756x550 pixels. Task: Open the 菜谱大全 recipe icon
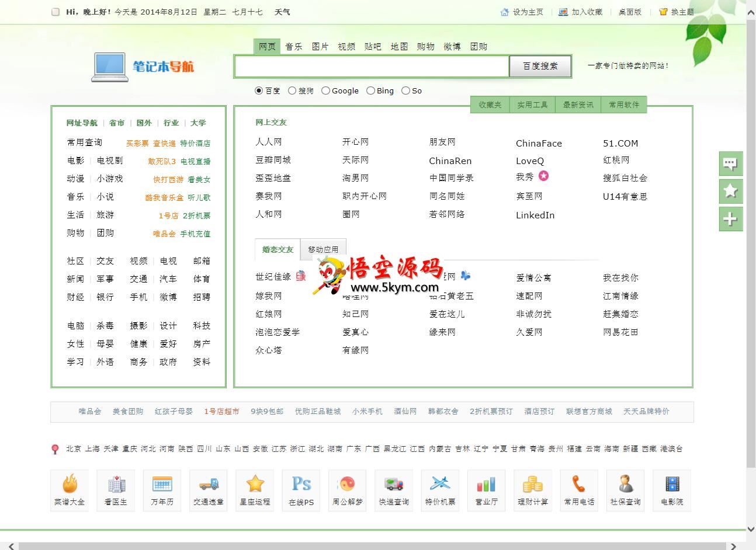point(70,490)
